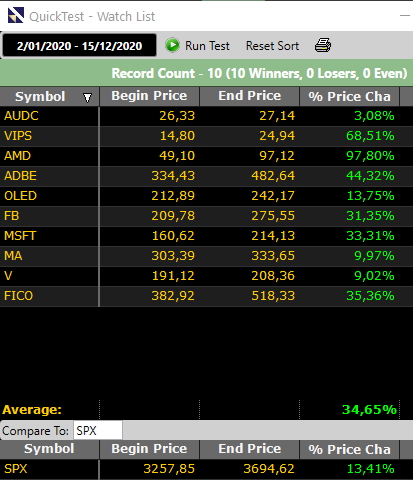Click the lower Symbol header in comparison table
This screenshot has width=413, height=480.
click(49, 449)
